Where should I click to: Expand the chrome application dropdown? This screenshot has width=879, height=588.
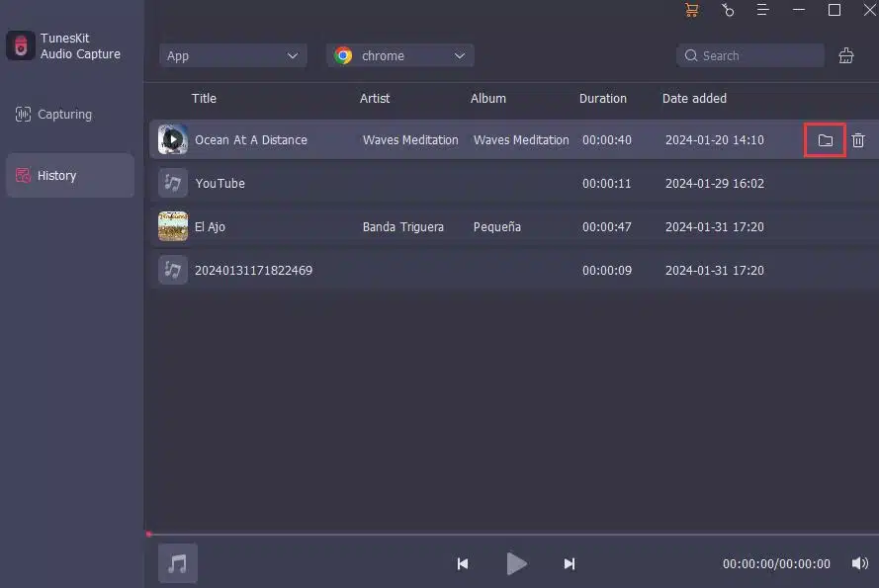click(400, 55)
